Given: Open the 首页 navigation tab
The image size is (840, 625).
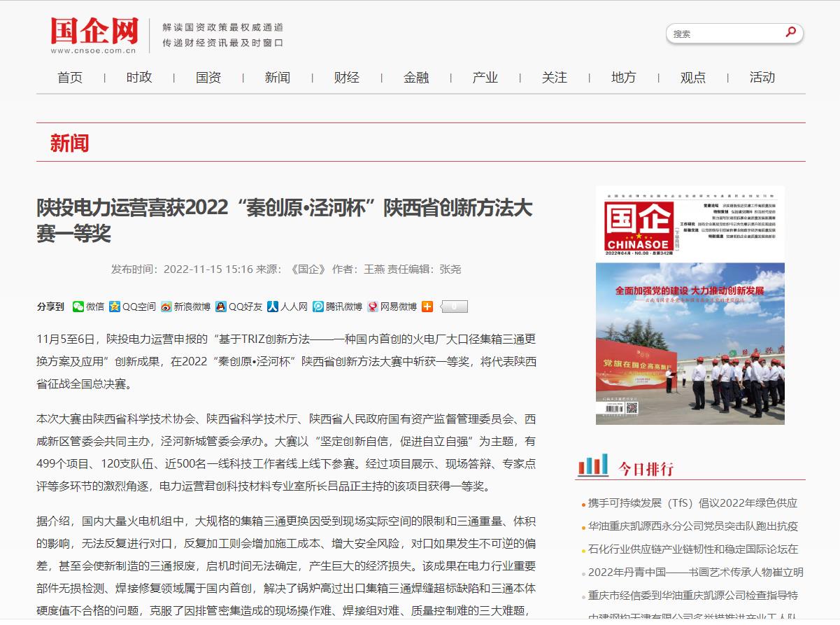Looking at the screenshot, I should [x=70, y=78].
